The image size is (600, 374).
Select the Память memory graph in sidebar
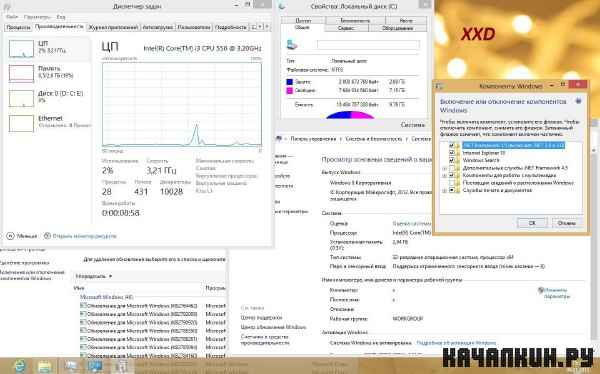(21, 73)
